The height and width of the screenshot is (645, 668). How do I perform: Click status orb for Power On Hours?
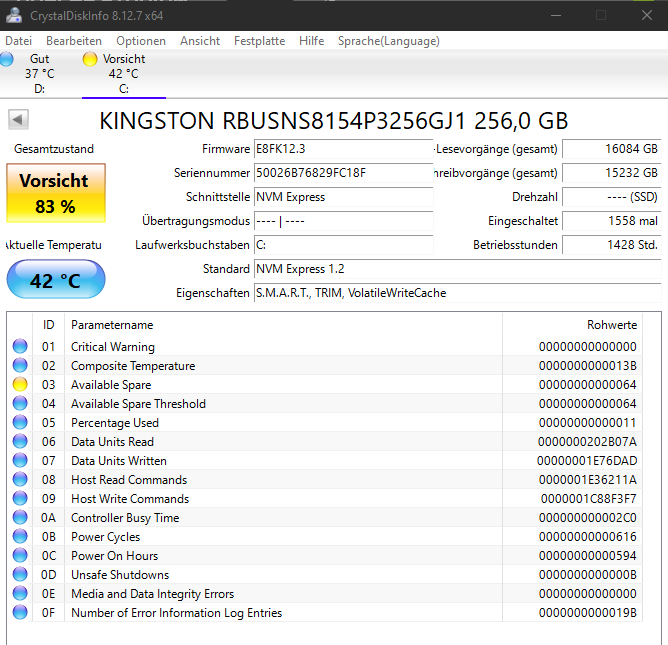(20, 555)
